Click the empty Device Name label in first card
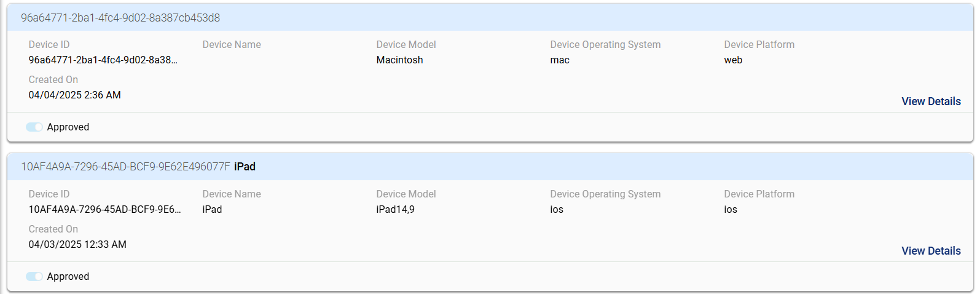 point(232,44)
